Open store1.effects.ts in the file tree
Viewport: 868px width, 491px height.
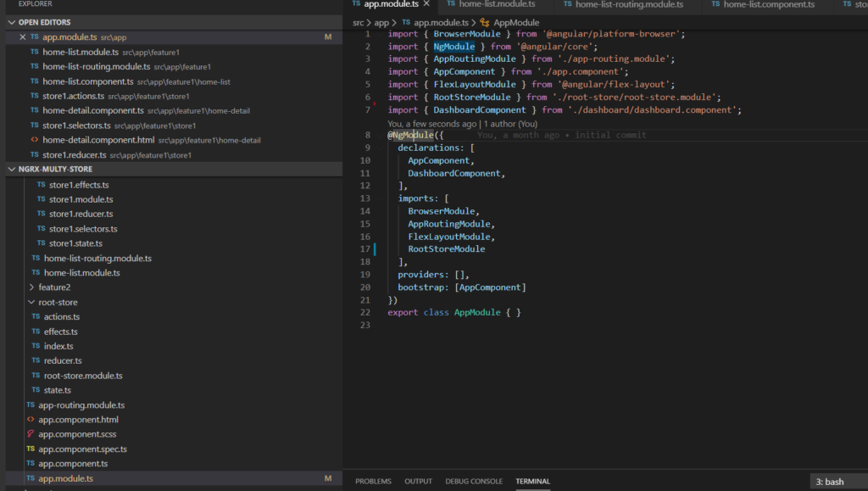(x=79, y=185)
